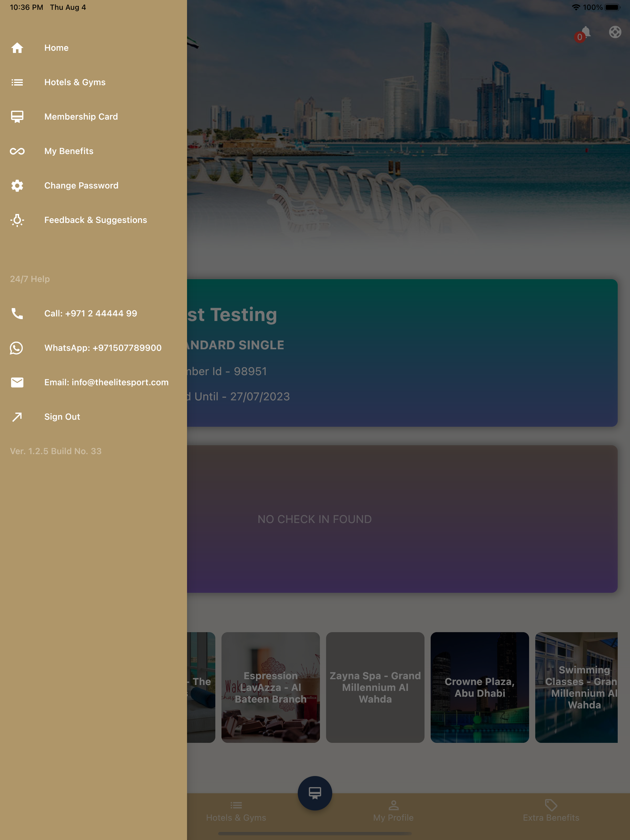This screenshot has width=630, height=840.
Task: Click the person icon above My Profile
Action: coord(393,805)
